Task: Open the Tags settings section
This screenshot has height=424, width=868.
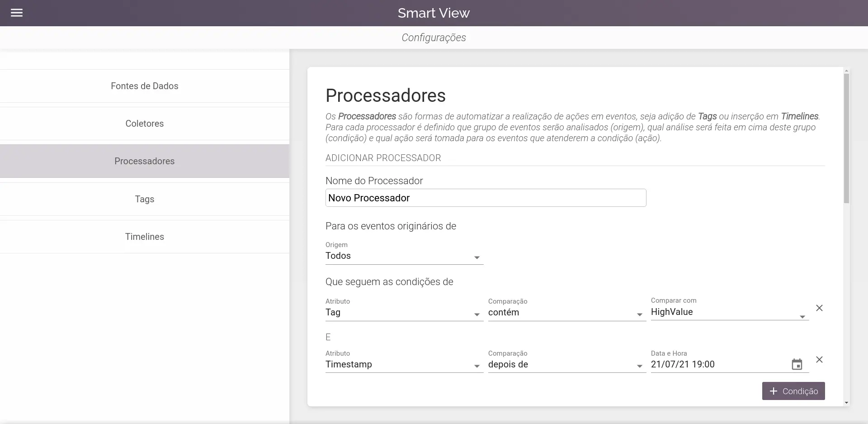Action: (144, 199)
